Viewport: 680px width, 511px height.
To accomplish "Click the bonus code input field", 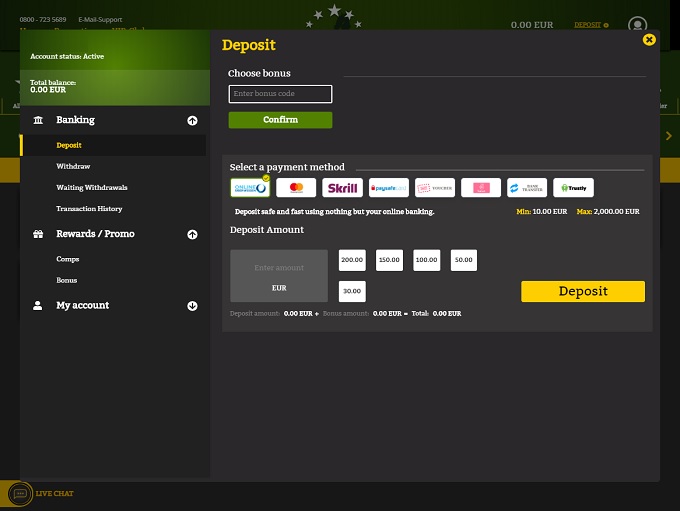I will pos(280,94).
